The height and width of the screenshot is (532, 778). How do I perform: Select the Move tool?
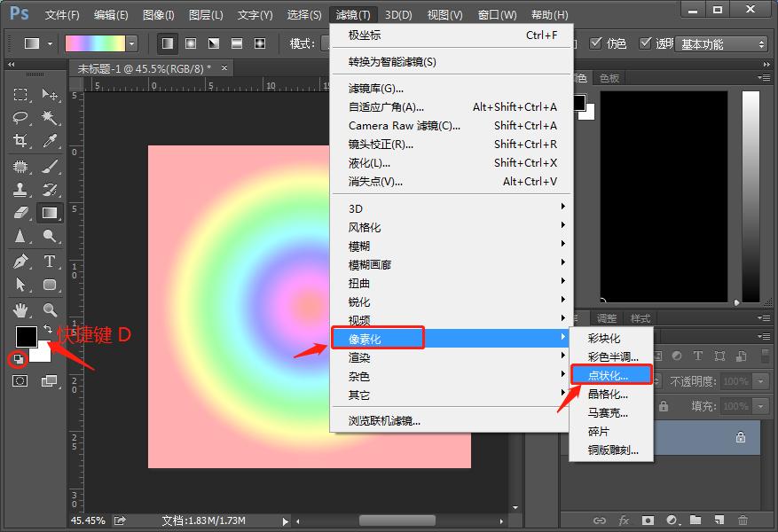coord(48,92)
